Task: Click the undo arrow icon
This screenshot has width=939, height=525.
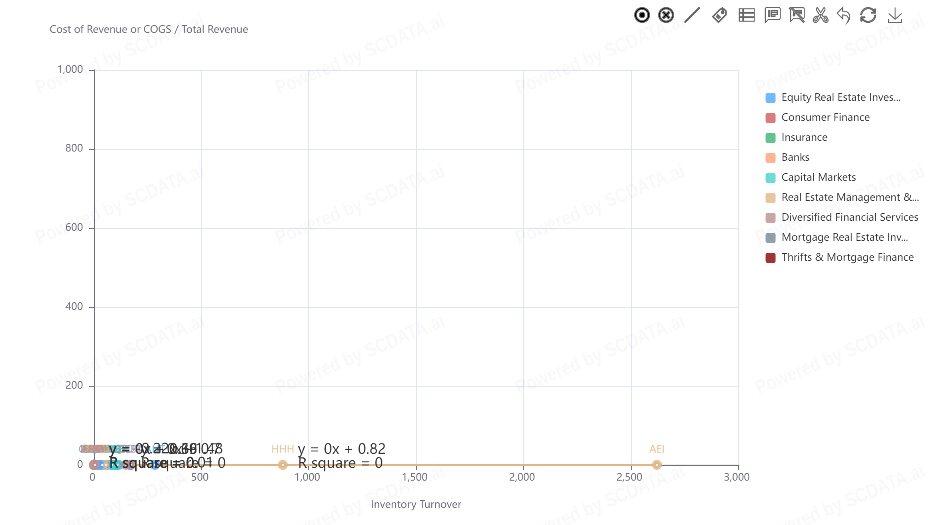Action: tap(844, 15)
